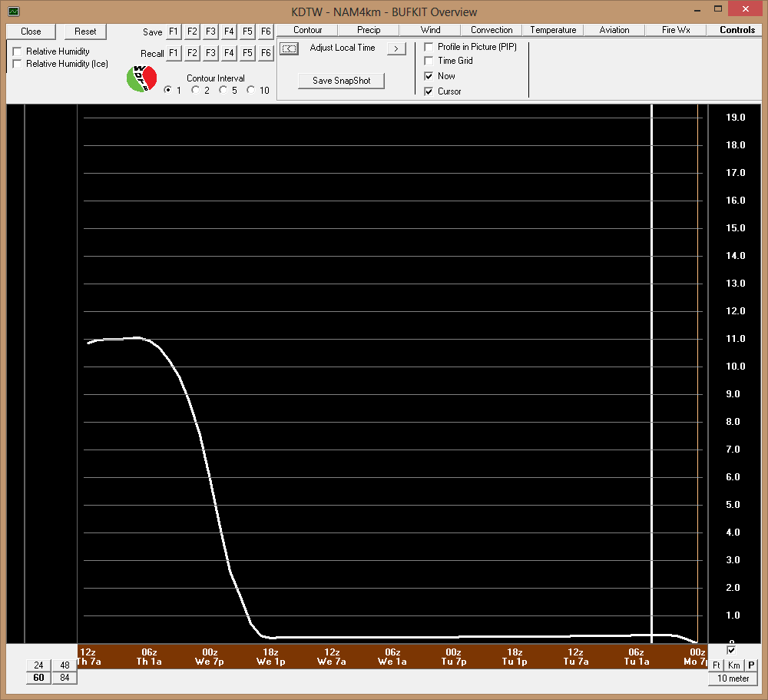This screenshot has width=768, height=700.
Task: Switch height axis to Ft
Action: pyautogui.click(x=716, y=665)
